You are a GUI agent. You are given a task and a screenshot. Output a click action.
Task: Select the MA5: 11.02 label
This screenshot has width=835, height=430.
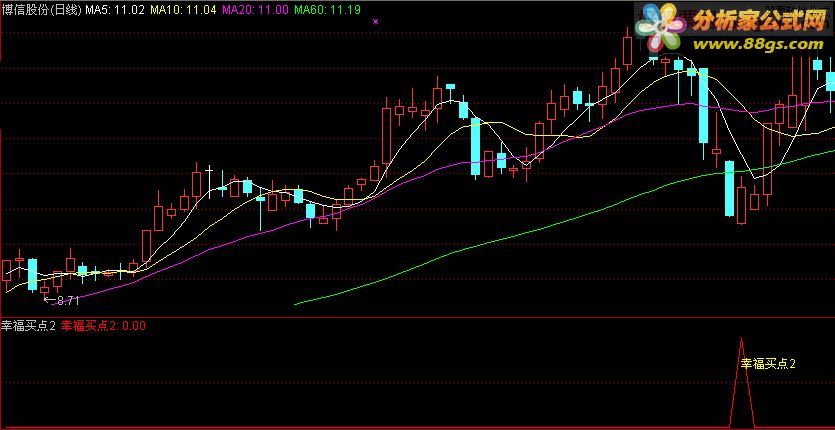point(114,10)
